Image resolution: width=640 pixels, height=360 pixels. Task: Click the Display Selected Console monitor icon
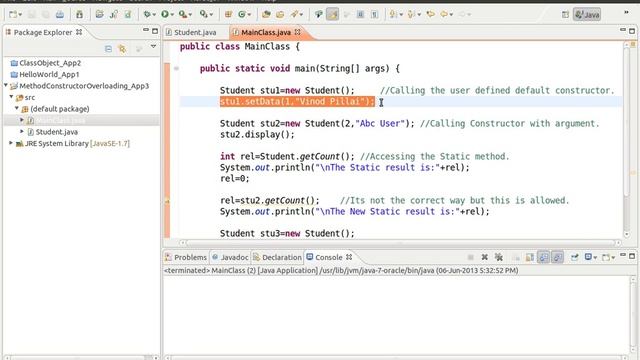[x=589, y=257]
